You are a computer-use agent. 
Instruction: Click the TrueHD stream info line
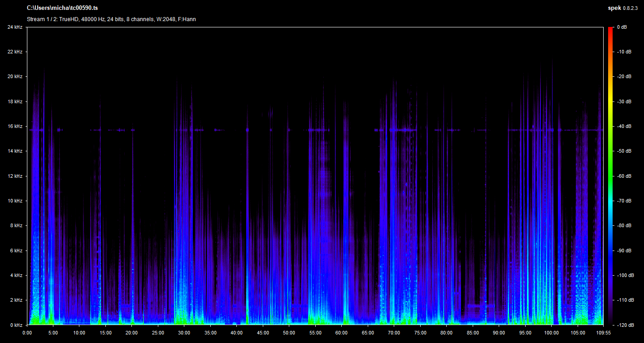111,19
